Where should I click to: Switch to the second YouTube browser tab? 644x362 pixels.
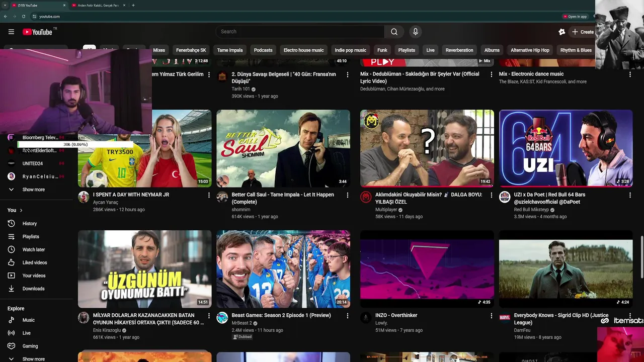(98, 5)
